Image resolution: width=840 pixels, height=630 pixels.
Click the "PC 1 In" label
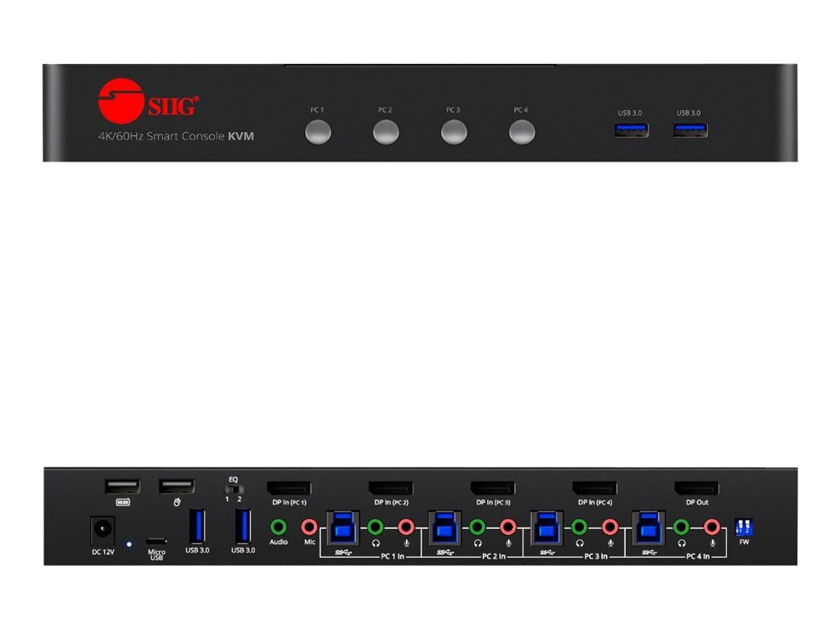(x=393, y=556)
